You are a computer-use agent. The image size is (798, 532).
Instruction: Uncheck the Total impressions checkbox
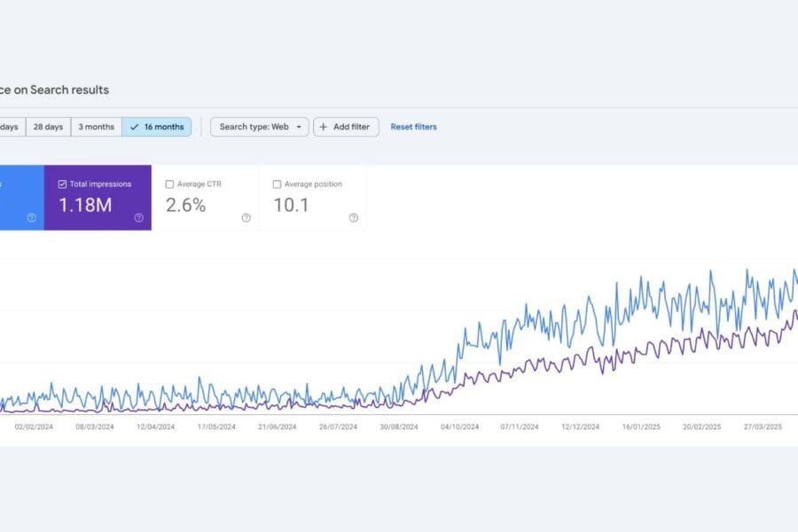pyautogui.click(x=62, y=184)
